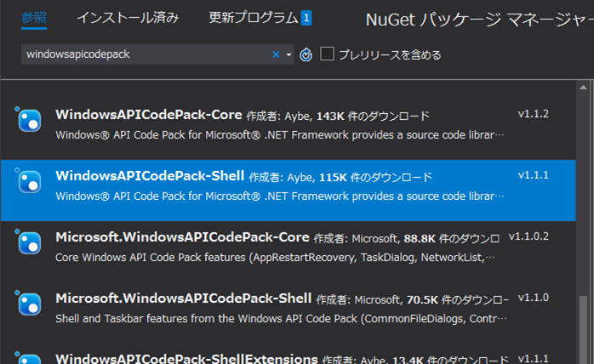Switch to the 参照 tab

tap(34, 18)
